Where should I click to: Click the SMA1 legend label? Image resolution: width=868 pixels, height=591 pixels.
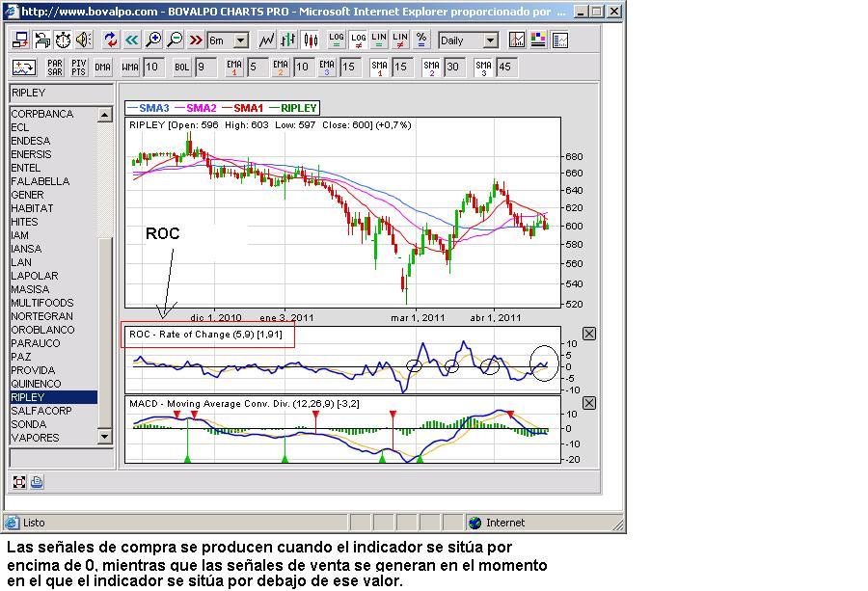click(x=248, y=108)
